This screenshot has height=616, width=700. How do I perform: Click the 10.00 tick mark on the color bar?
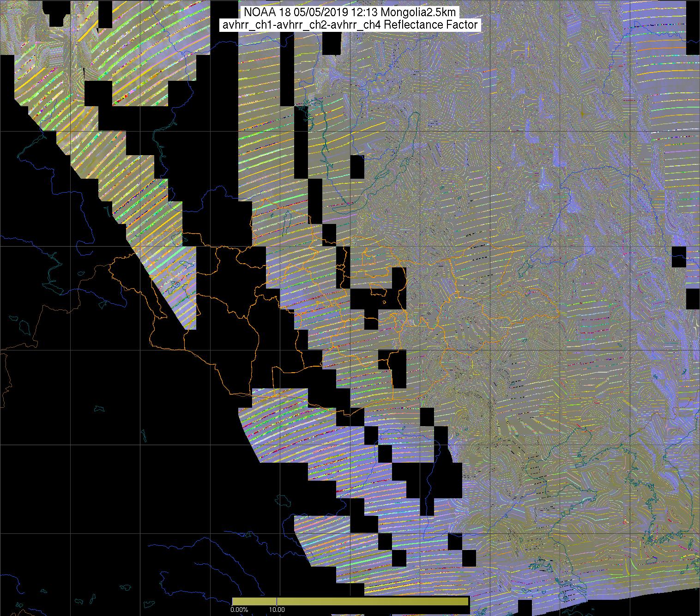click(277, 601)
